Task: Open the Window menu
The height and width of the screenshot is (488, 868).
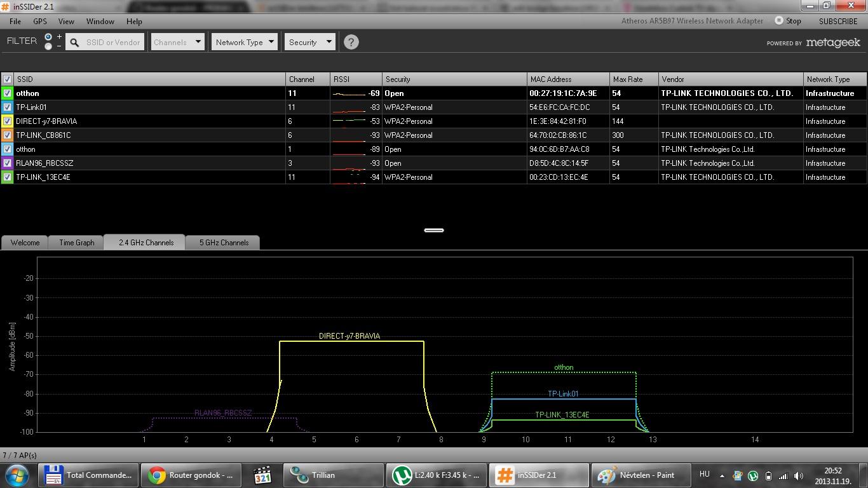Action: (100, 21)
